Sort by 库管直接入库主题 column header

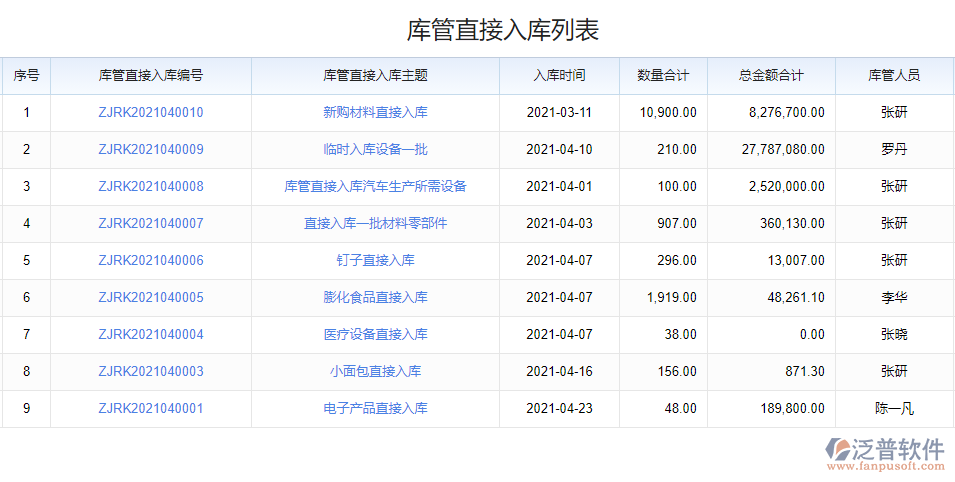tap(375, 76)
